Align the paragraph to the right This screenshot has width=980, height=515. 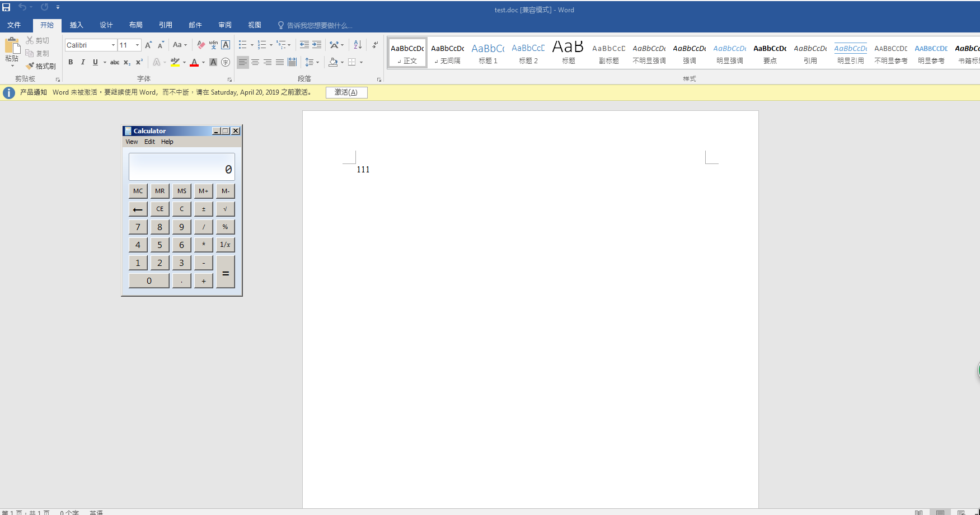[268, 62]
